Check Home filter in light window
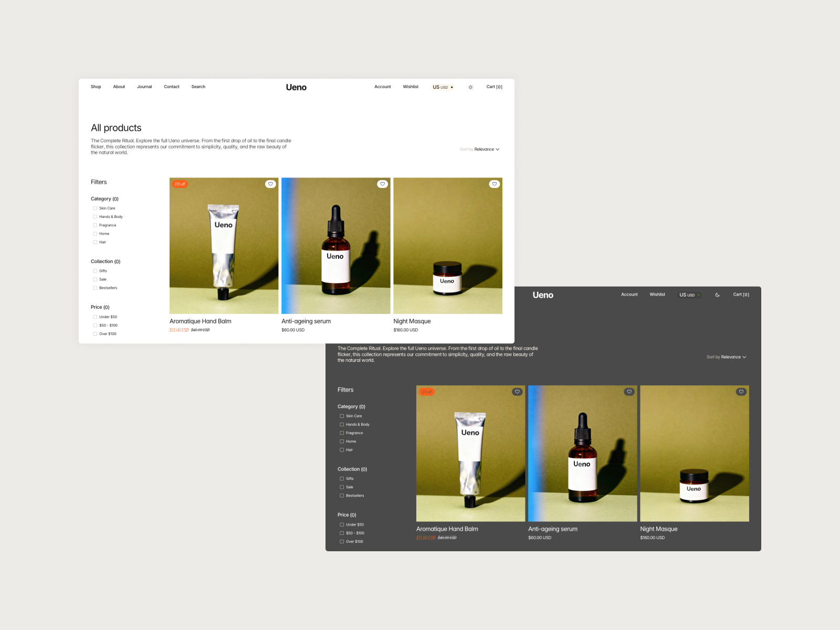 [x=95, y=234]
